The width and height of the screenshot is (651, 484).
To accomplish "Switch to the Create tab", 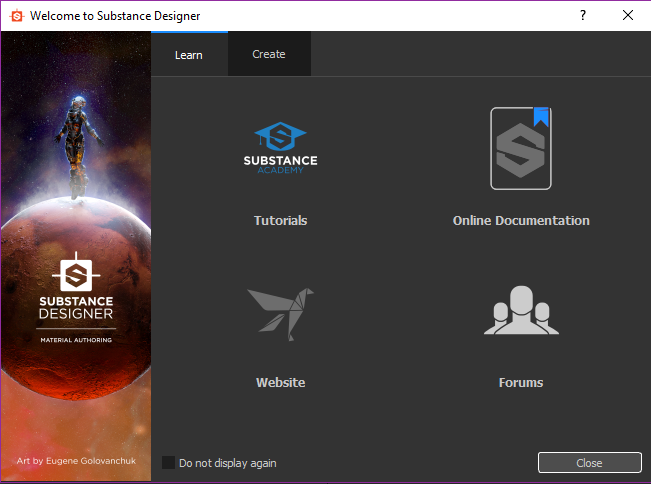I will pyautogui.click(x=269, y=54).
